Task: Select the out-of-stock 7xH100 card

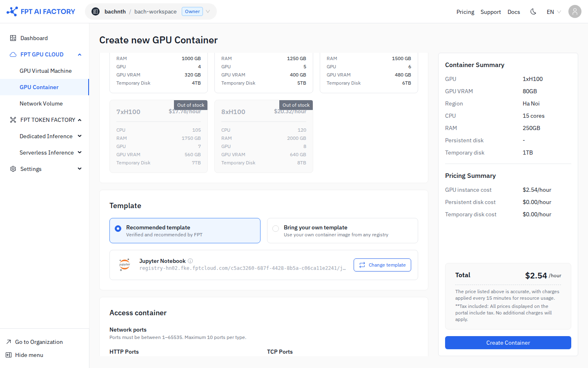Action: pyautogui.click(x=158, y=137)
